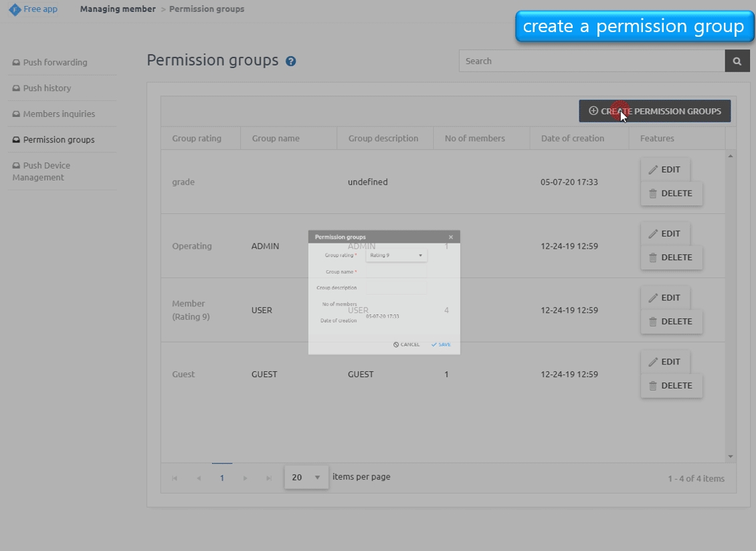This screenshot has width=756, height=551.
Task: Click the Free app logo icon
Action: point(15,9)
